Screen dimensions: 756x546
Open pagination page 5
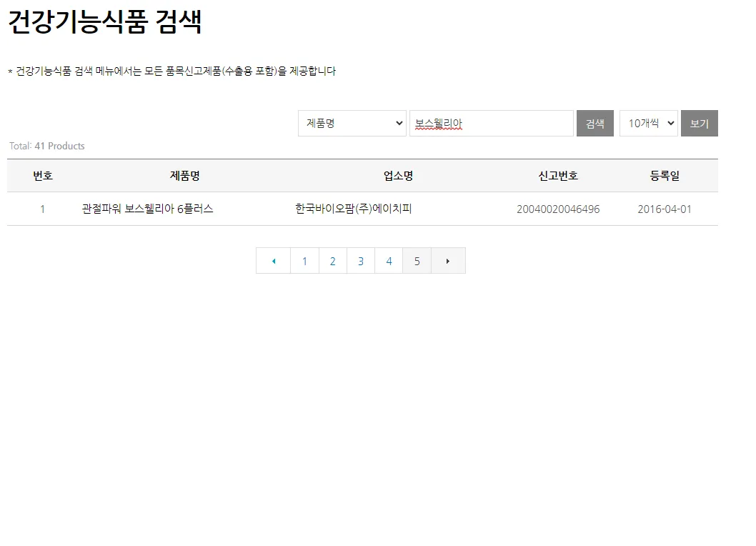[x=417, y=260]
